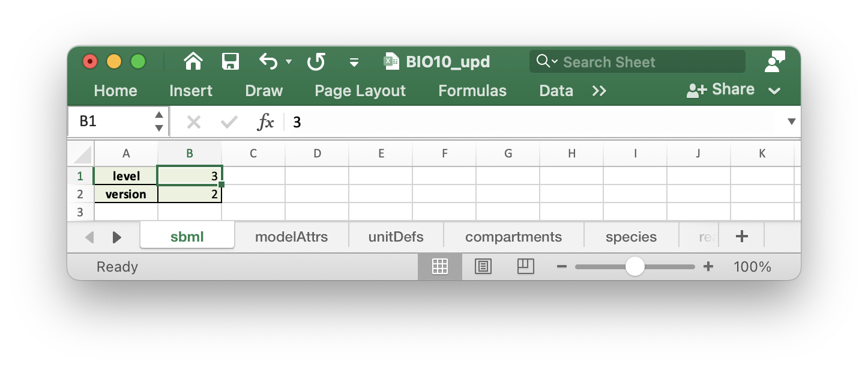Image resolution: width=868 pixels, height=369 pixels.
Task: Click the zoom slider handle
Action: tap(634, 266)
